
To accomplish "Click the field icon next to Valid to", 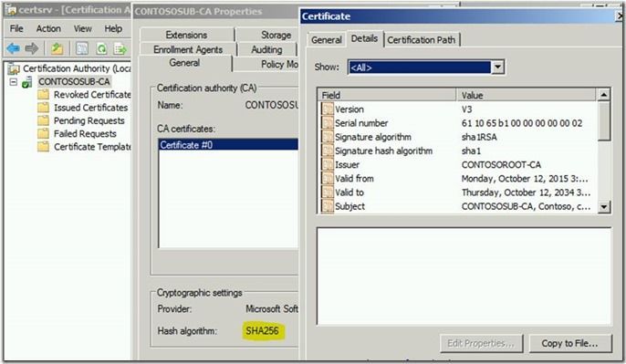I will tap(328, 192).
